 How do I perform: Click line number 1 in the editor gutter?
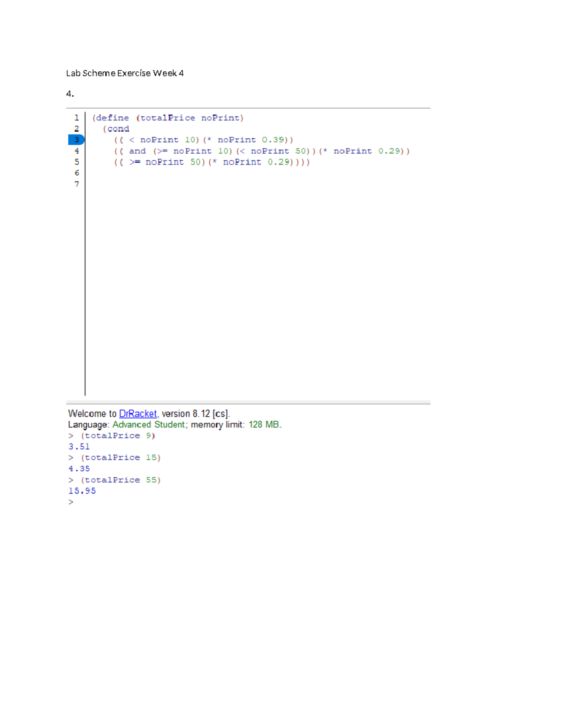[76, 118]
